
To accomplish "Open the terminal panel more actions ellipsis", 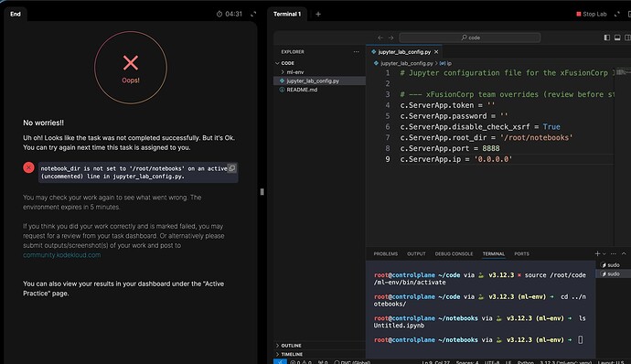I will tap(614, 253).
